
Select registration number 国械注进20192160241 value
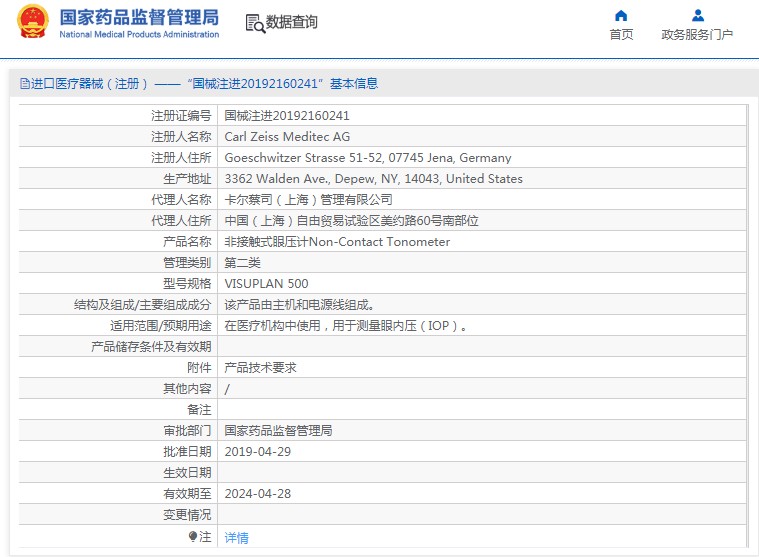[287, 116]
